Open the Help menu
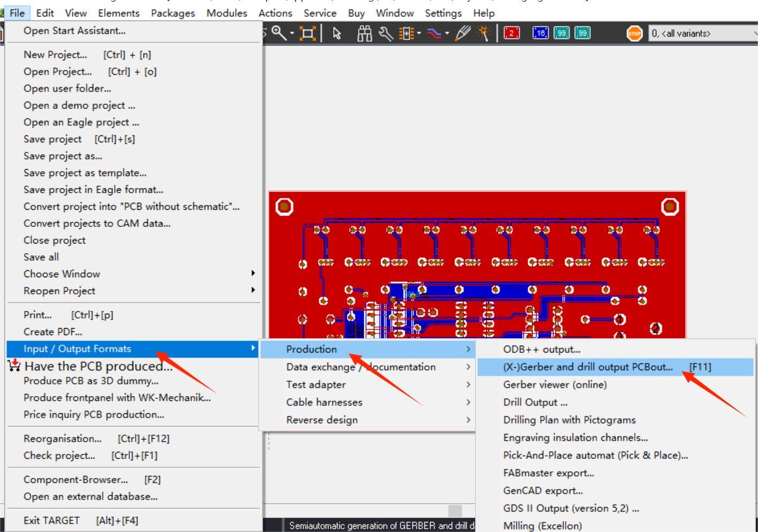 [484, 13]
